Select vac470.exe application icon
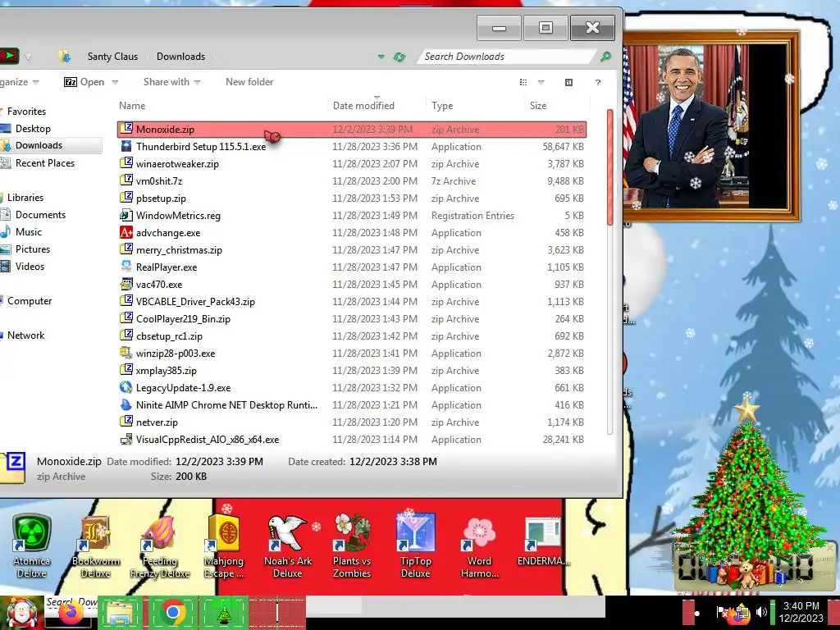 coord(126,283)
